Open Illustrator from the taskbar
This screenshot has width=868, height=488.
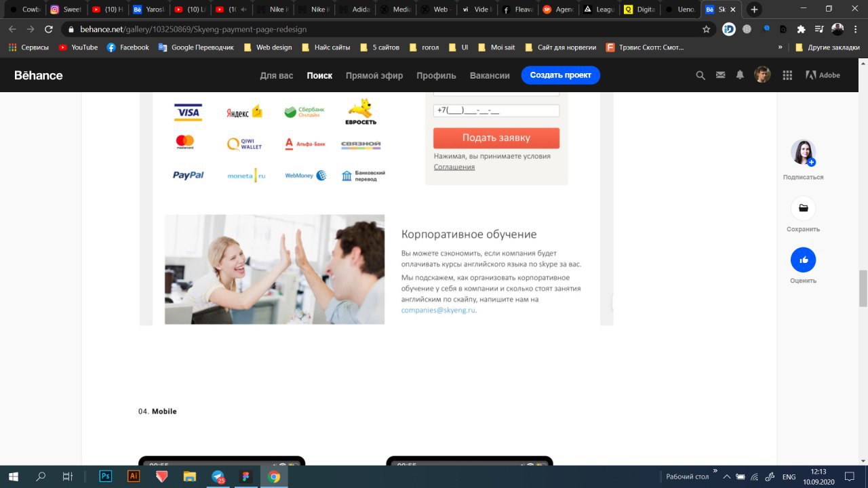(134, 476)
